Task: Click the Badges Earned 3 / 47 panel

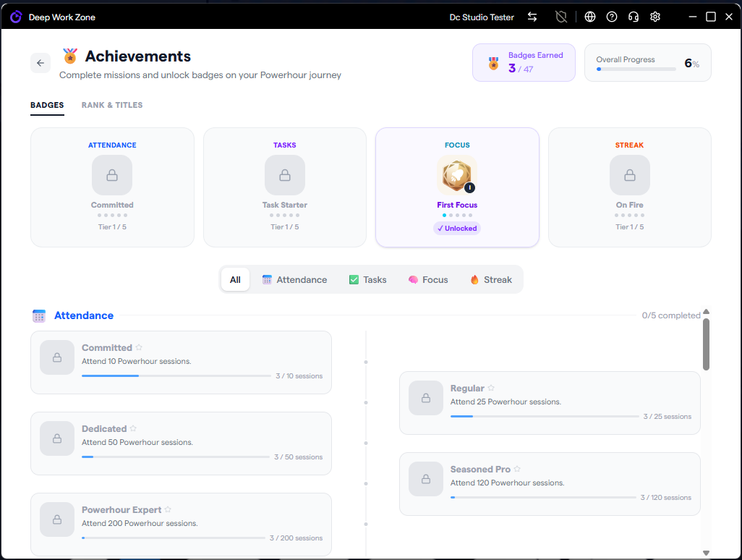Action: [524, 62]
